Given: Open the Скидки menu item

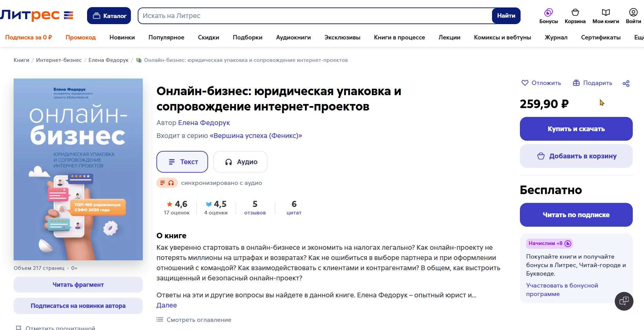Looking at the screenshot, I should click(208, 37).
